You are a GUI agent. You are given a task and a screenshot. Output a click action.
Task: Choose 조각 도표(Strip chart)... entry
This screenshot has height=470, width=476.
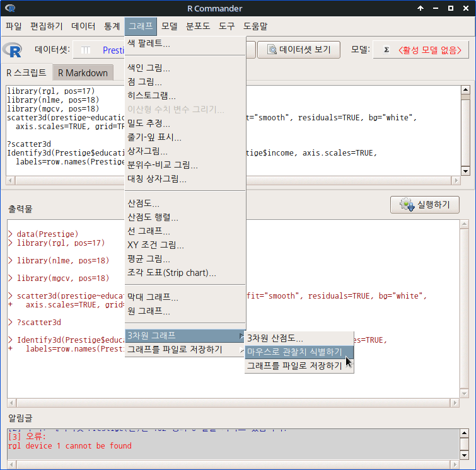click(185, 273)
